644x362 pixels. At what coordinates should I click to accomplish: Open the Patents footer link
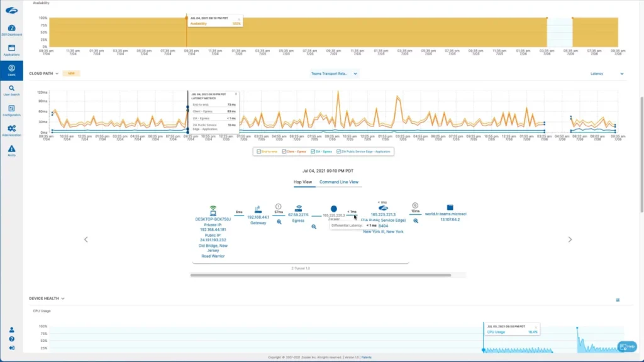[367, 357]
